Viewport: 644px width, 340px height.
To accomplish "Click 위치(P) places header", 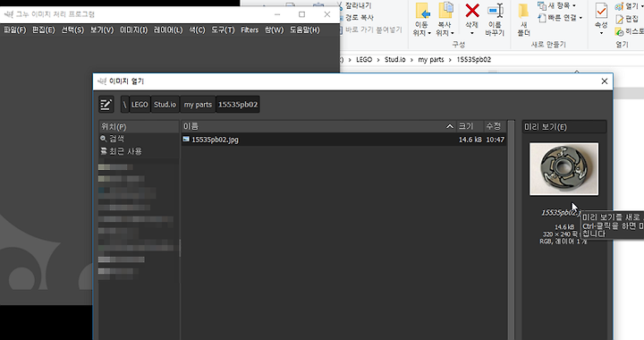I will [x=114, y=127].
